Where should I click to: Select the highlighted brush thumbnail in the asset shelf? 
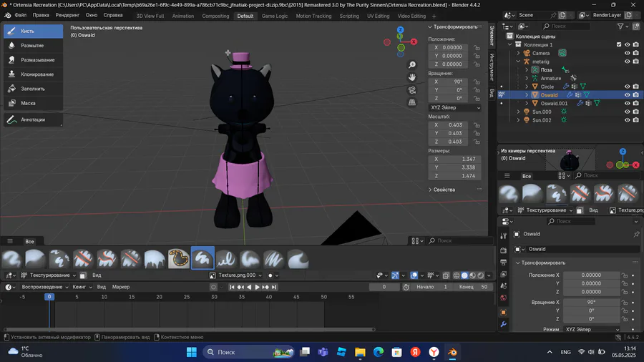tap(203, 258)
